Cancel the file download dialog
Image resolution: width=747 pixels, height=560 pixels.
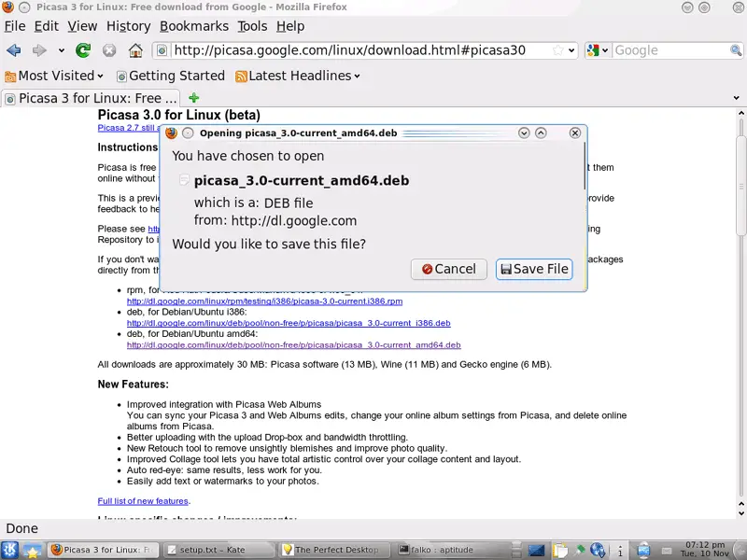point(449,269)
